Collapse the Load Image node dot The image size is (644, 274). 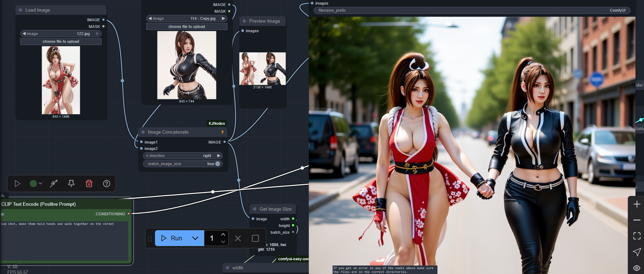click(x=20, y=10)
